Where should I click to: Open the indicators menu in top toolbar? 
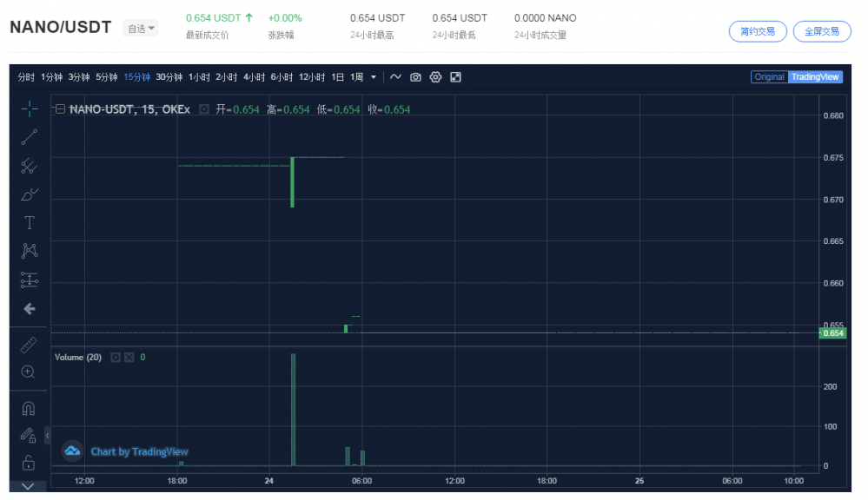tap(395, 77)
